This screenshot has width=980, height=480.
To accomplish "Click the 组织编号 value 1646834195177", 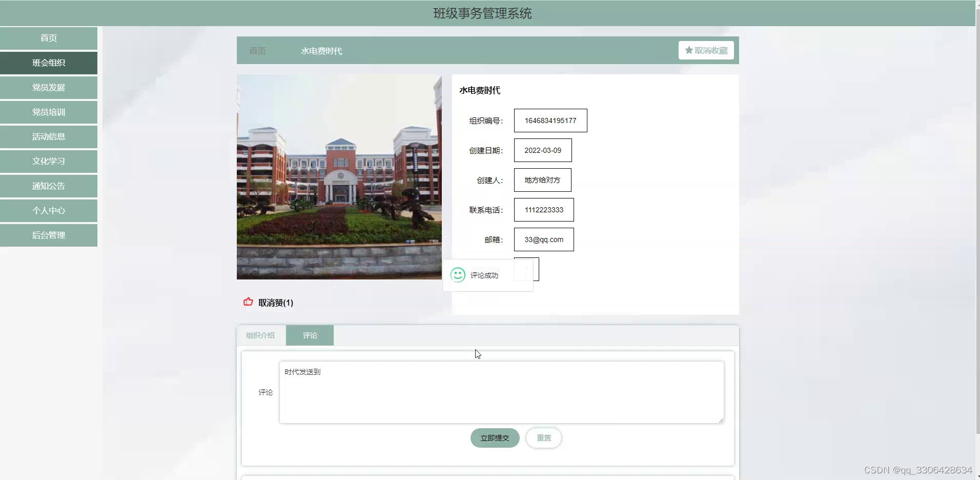I will [x=550, y=121].
